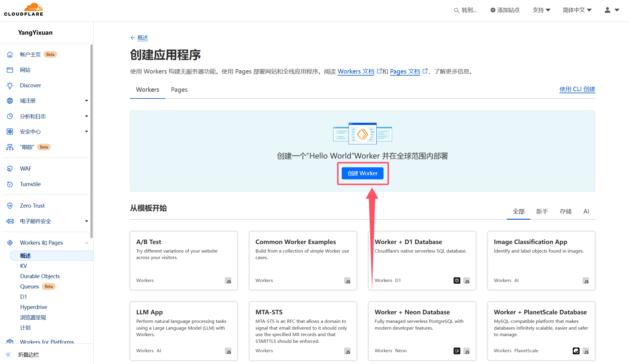Click the 使用 CLI 创建 link

[577, 89]
